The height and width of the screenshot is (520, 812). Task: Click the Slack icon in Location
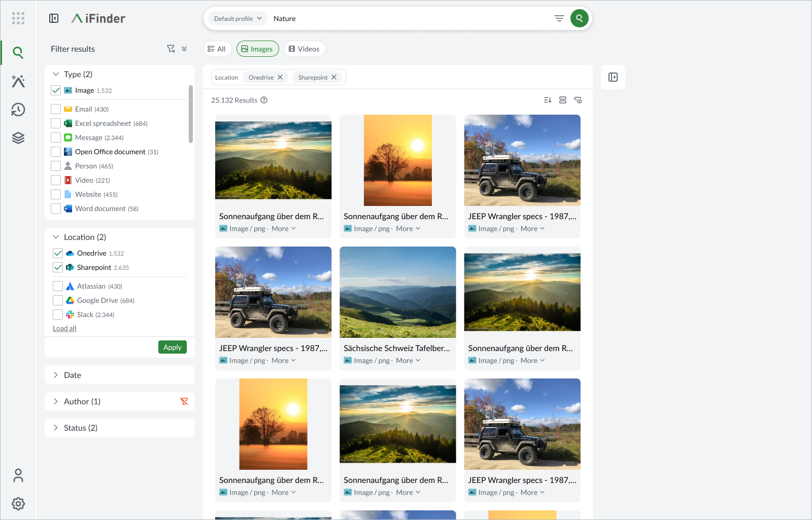[x=70, y=315]
